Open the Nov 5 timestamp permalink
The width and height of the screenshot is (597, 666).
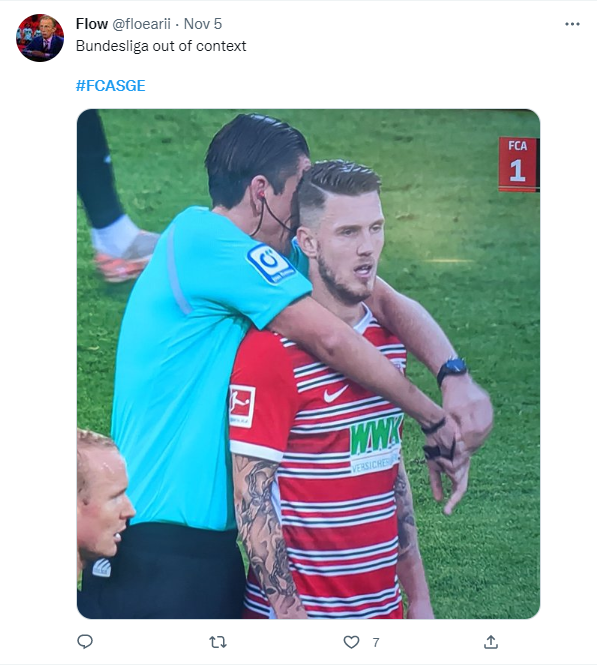[x=203, y=24]
